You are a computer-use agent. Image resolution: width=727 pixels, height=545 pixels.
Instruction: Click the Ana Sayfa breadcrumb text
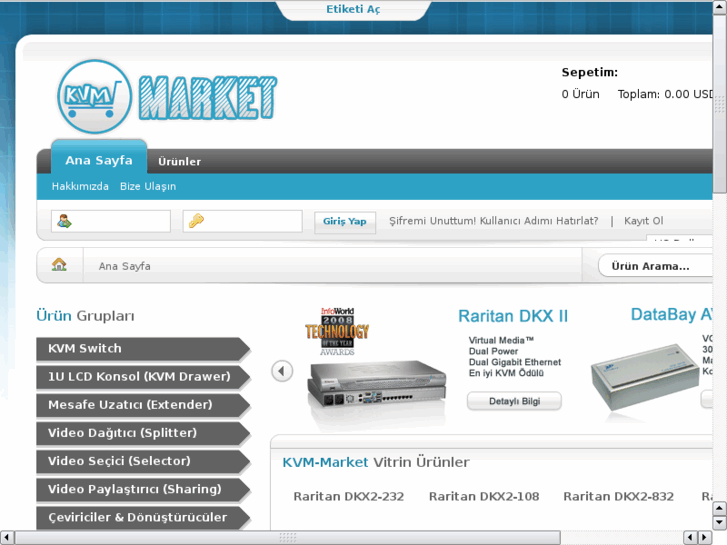click(125, 266)
